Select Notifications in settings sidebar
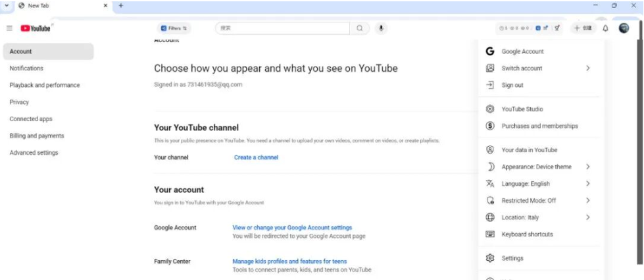The image size is (644, 280). tap(26, 69)
